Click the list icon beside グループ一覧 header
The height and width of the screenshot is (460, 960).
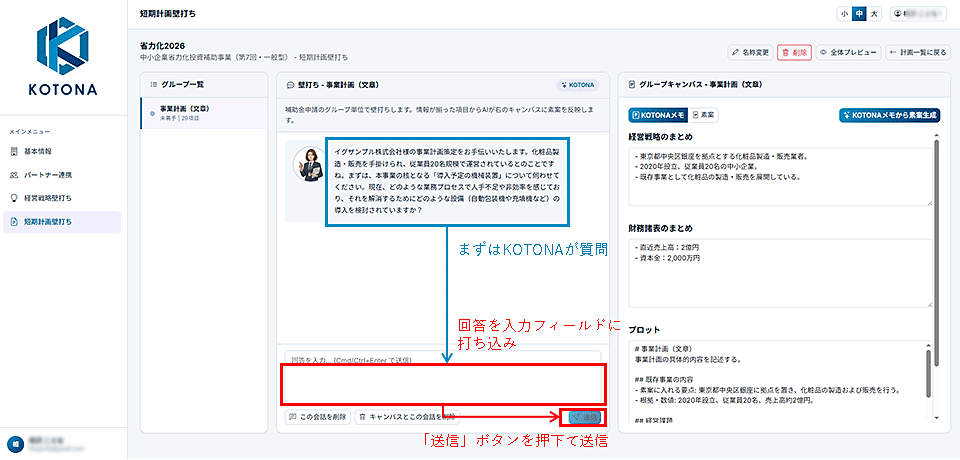[x=154, y=84]
